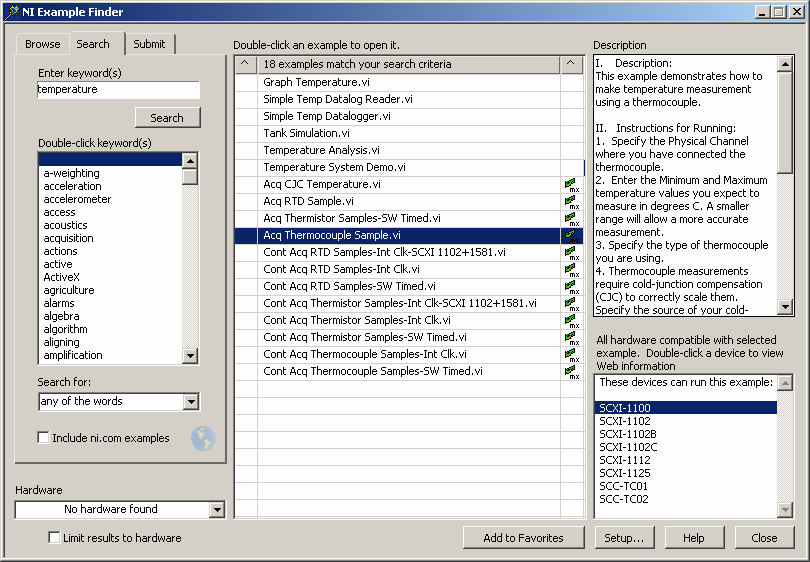Select Simple Temp Datalog Reader.vi
This screenshot has height=562, width=810.
(x=338, y=99)
